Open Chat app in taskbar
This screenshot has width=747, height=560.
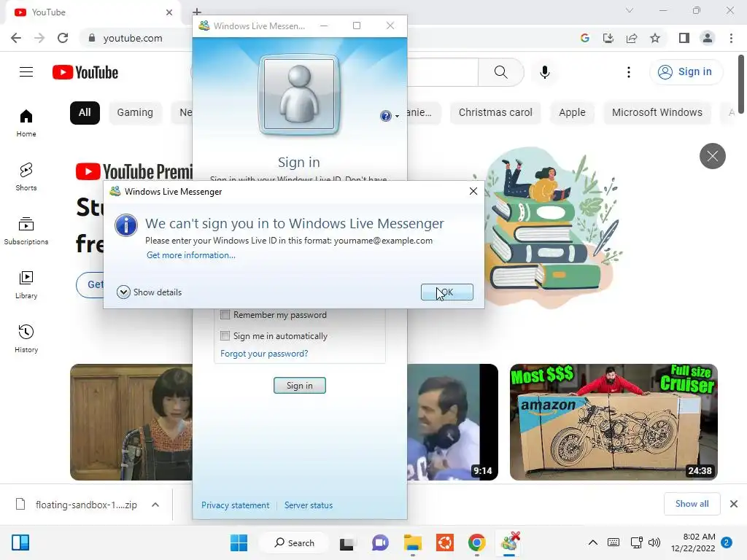pyautogui.click(x=380, y=542)
